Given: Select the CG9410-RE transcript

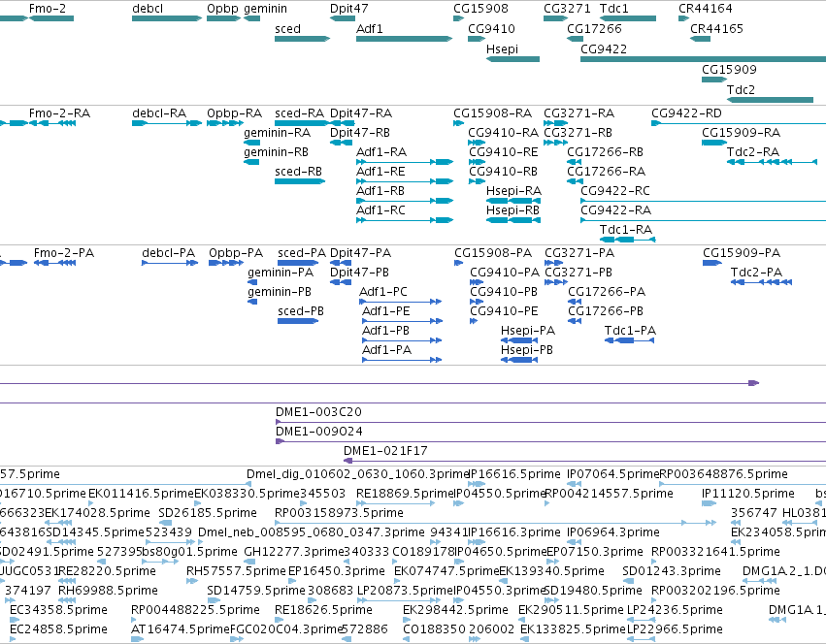Looking at the screenshot, I should 477,162.
